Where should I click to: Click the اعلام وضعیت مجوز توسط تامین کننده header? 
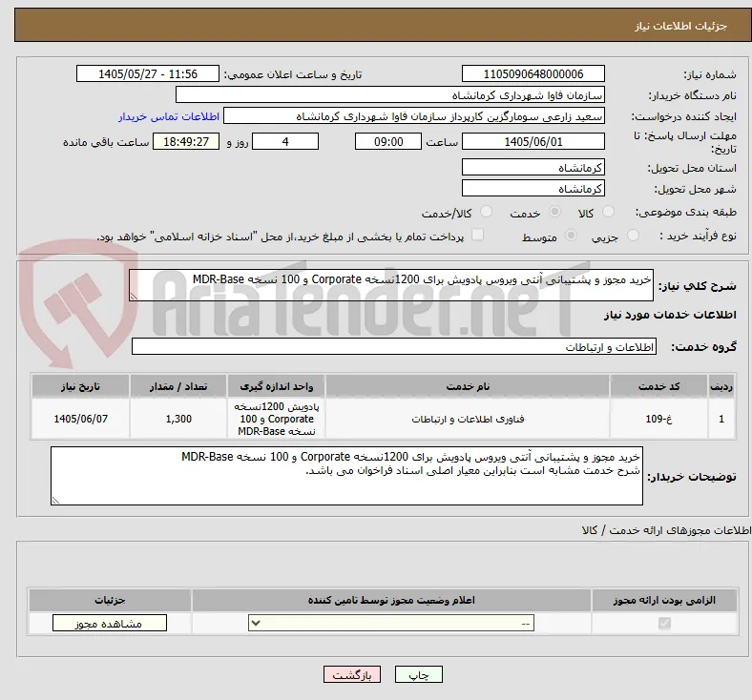(391, 600)
